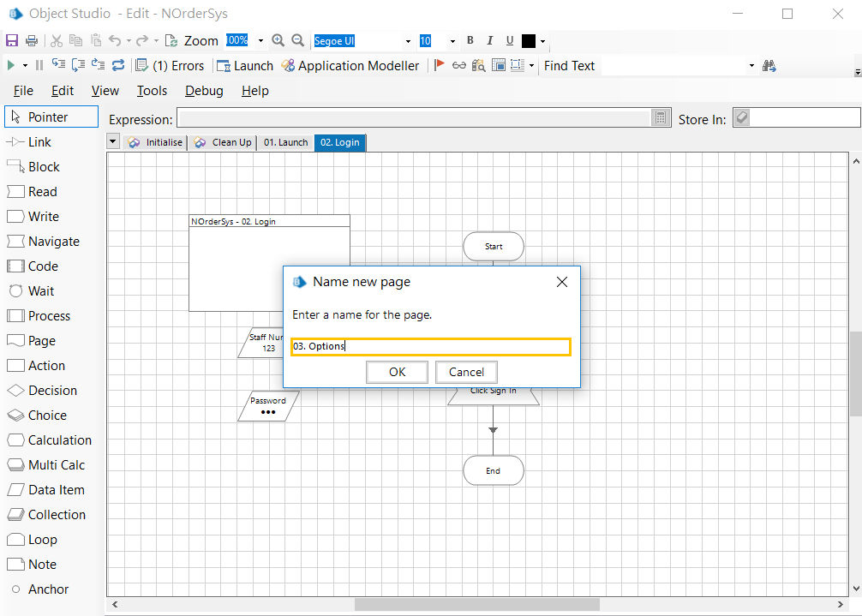Click the Find Text input box

[x=674, y=66]
